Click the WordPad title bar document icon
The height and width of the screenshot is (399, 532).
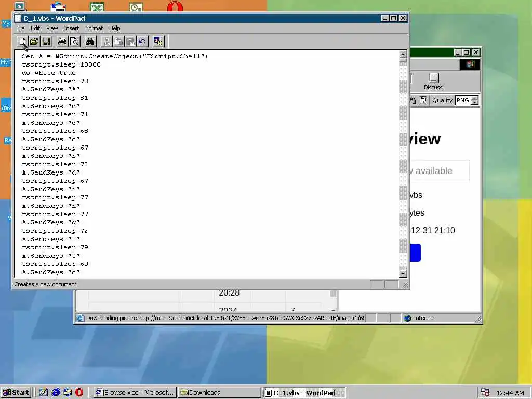click(18, 18)
